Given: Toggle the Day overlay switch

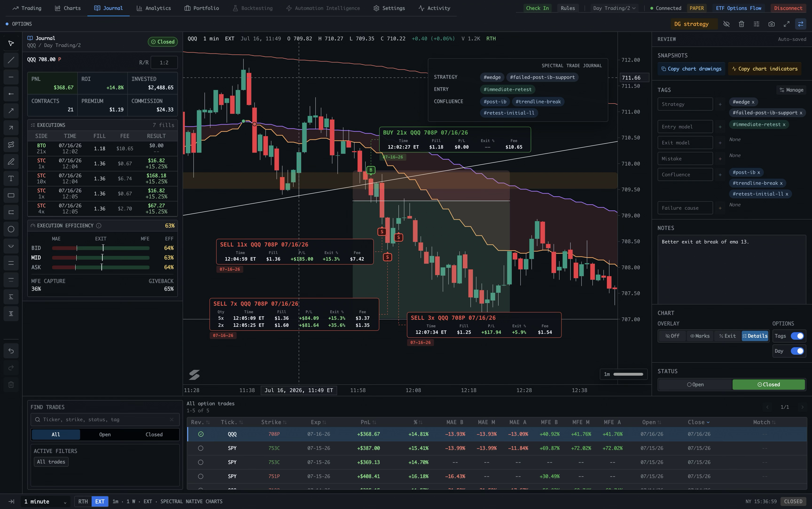Looking at the screenshot, I should tap(797, 351).
